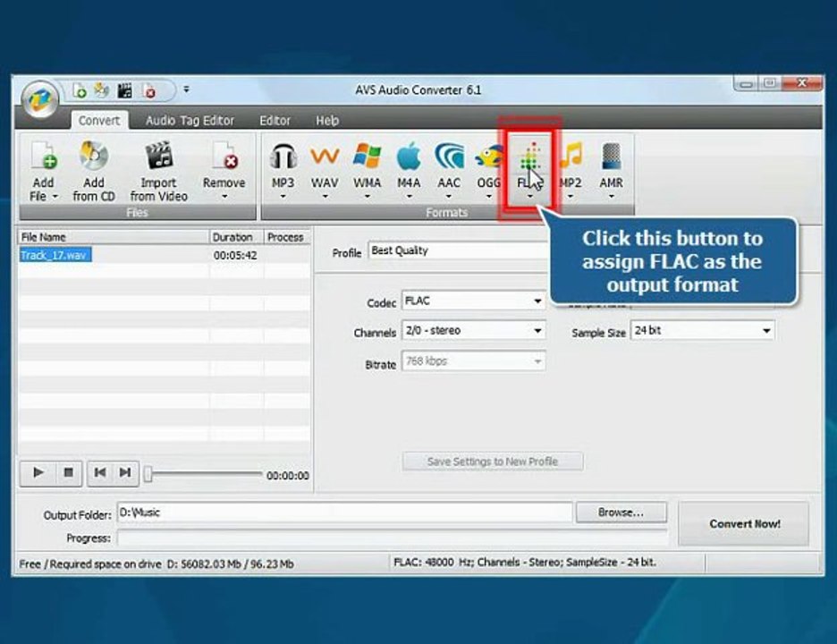Open the Channels 2/0 - stereo dropdown
Screen dimensions: 837x644
(x=473, y=331)
